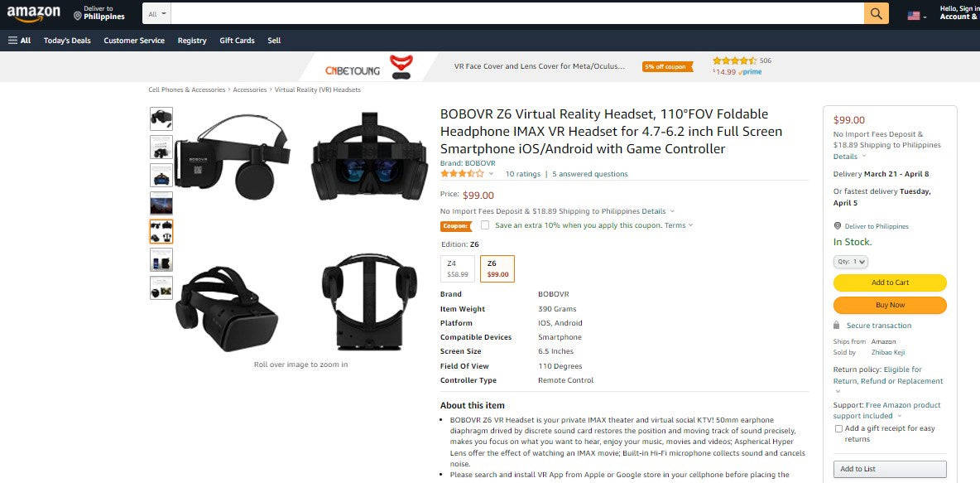
Task: Click the 5 answered questions link
Action: pos(590,174)
